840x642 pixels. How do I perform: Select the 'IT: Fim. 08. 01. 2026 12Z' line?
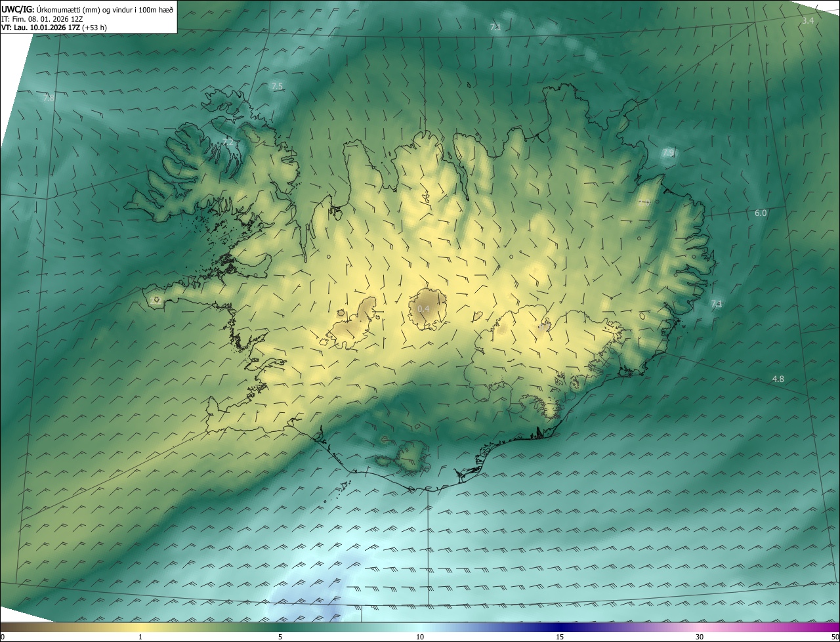[x=42, y=18]
